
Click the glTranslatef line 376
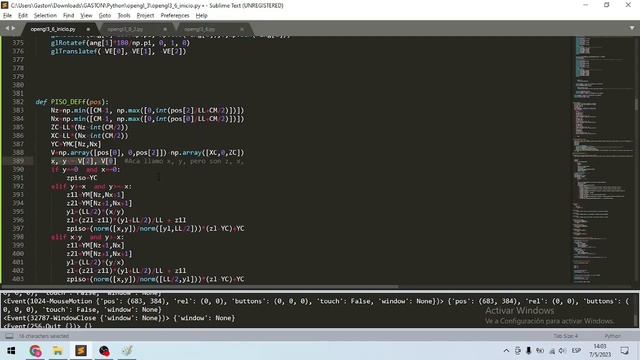point(118,51)
